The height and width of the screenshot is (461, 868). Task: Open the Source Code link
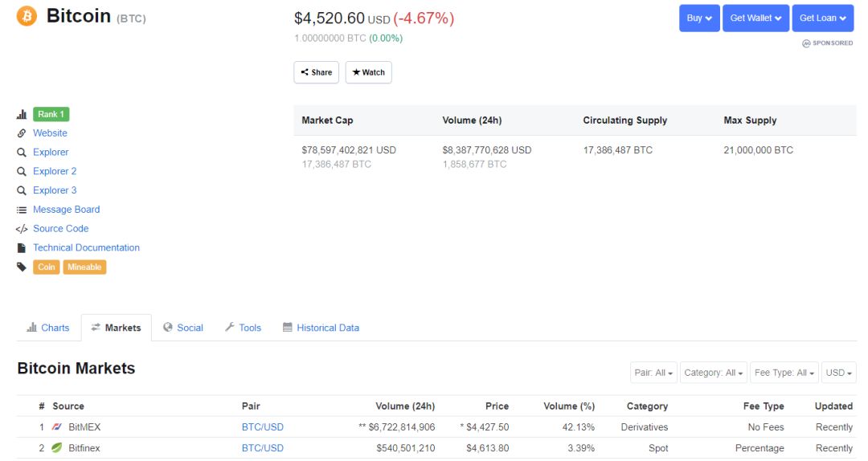point(61,229)
